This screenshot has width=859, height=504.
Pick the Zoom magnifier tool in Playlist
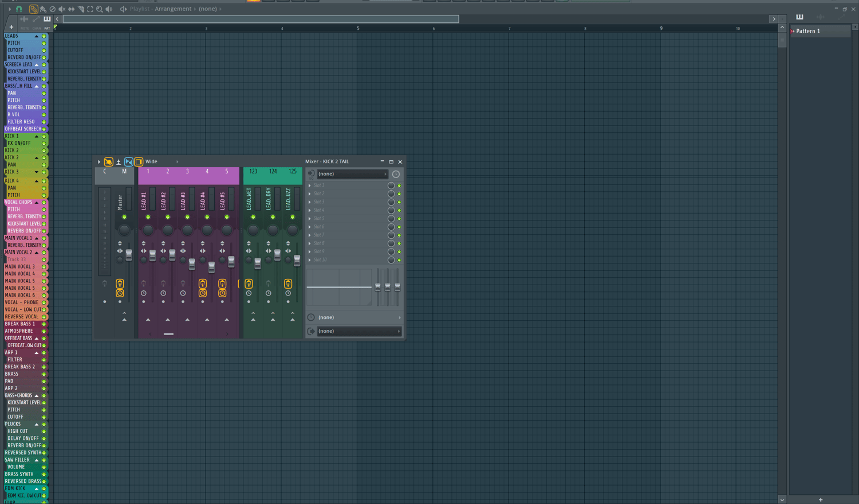(100, 9)
